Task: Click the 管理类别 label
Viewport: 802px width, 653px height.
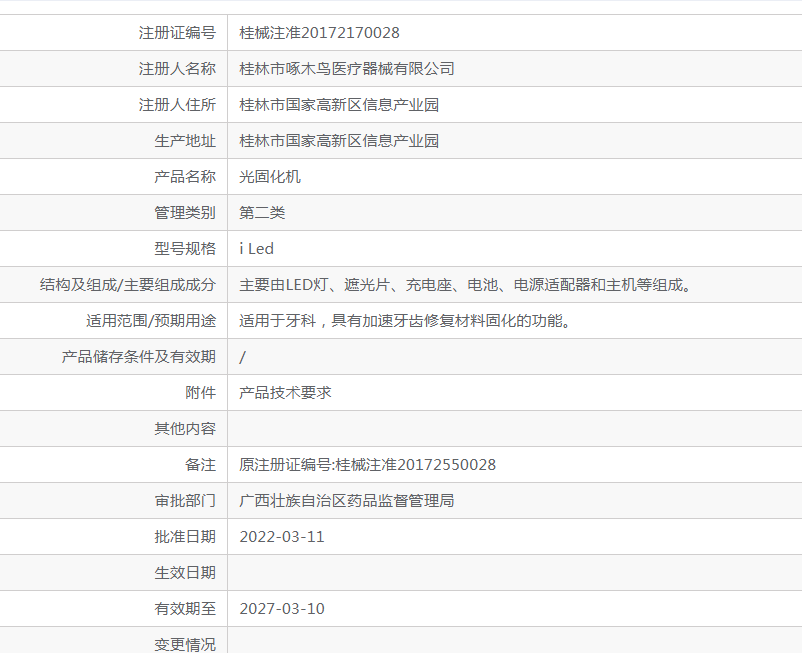Action: [185, 213]
